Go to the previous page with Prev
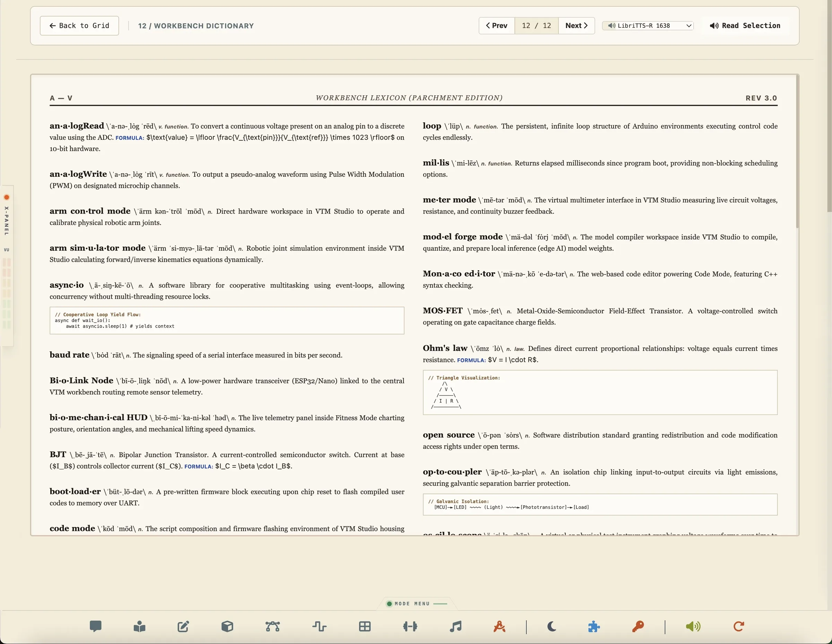832x644 pixels. coord(496,26)
